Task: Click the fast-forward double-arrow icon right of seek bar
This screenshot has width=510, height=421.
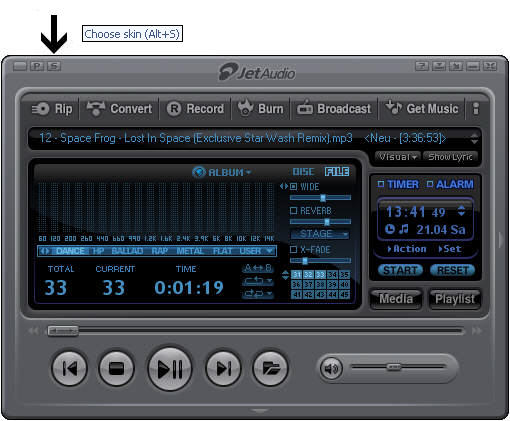Action: [477, 331]
